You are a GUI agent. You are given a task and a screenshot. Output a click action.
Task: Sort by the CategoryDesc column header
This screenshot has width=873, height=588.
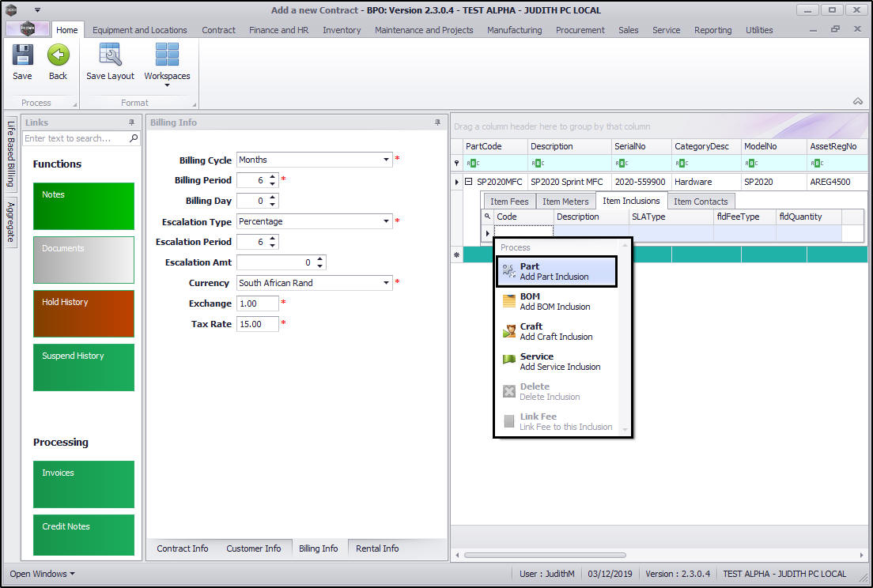[x=706, y=146]
